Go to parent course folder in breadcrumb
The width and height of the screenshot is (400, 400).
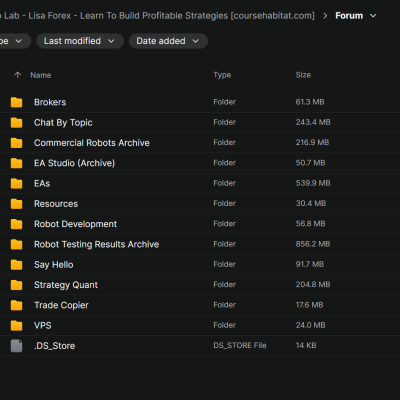click(157, 16)
